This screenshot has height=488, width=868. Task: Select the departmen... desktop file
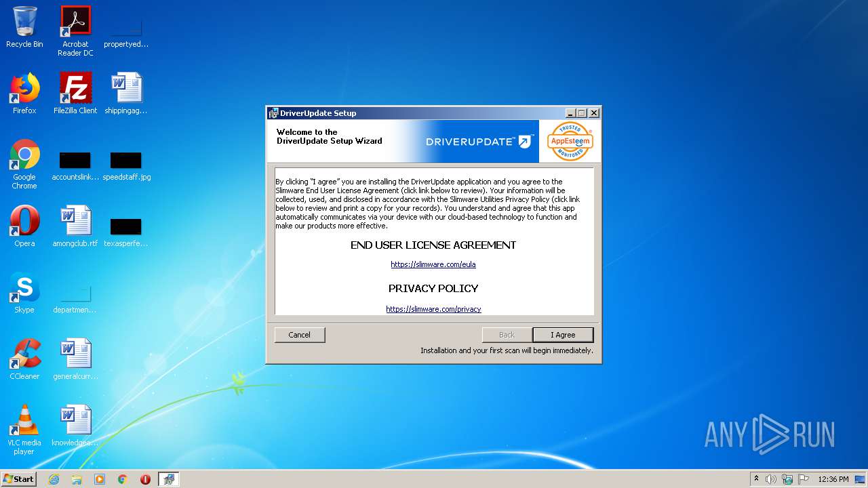coord(75,299)
